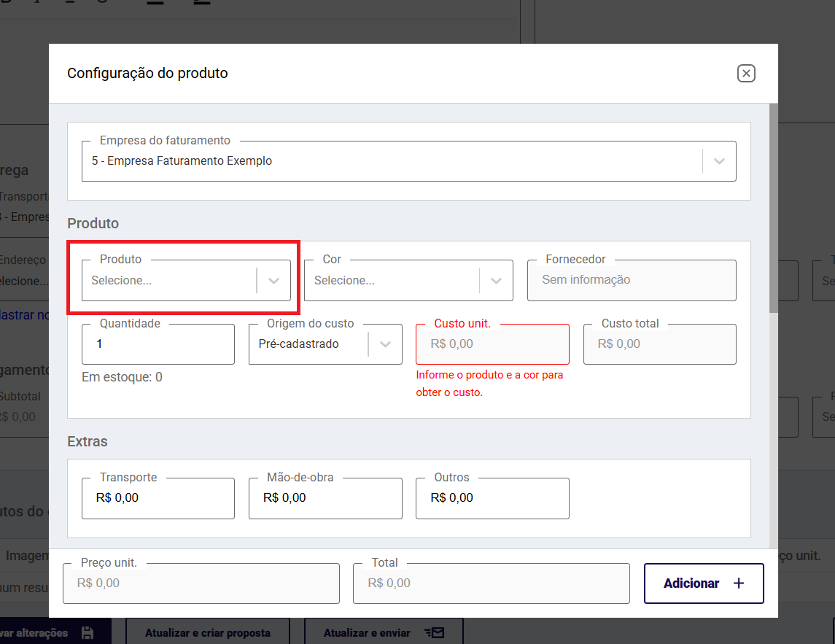
Task: Click the Produto section heading
Action: [93, 223]
